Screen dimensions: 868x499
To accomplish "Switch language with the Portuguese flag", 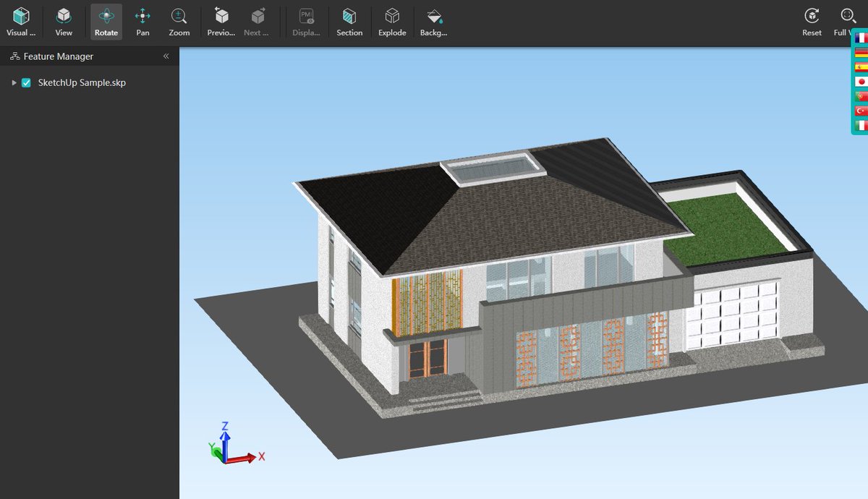I will 861,96.
